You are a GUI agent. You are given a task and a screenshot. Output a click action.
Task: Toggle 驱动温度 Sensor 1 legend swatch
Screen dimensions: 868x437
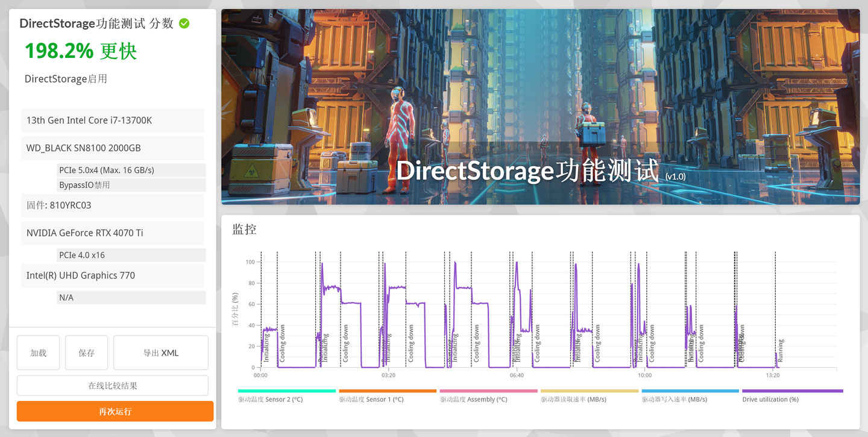pyautogui.click(x=388, y=391)
